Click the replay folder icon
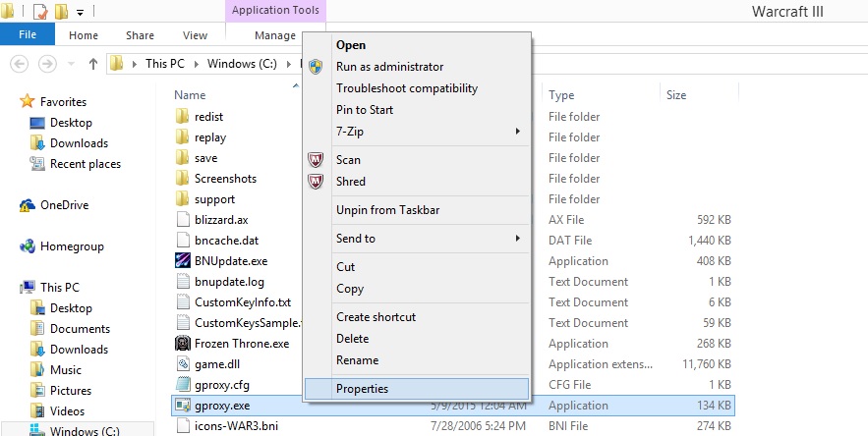 pos(183,136)
